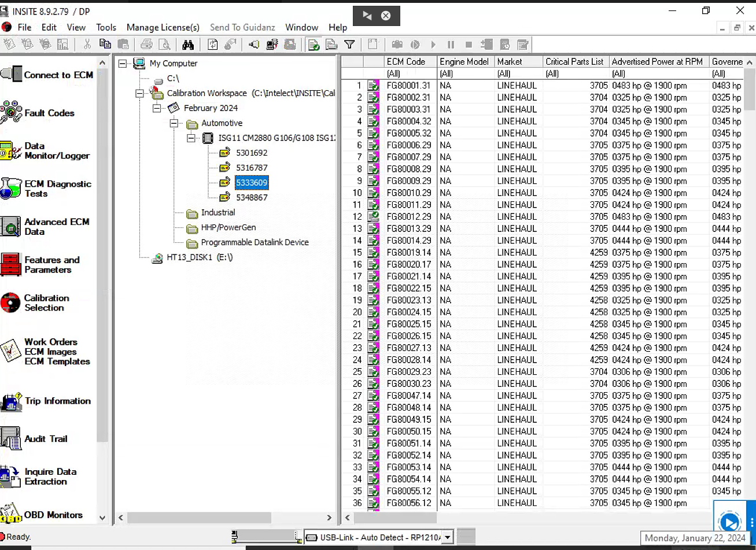
Task: Open the File menu
Action: (24, 27)
